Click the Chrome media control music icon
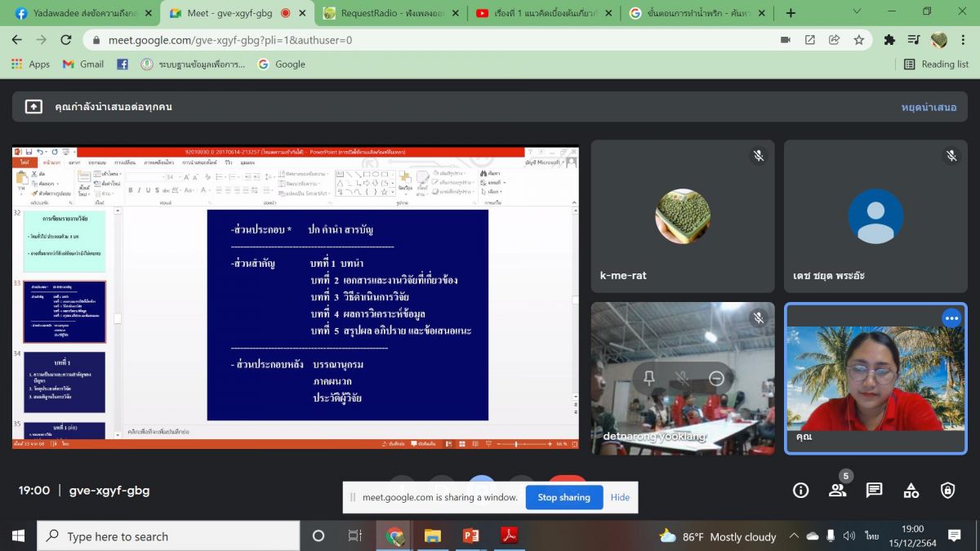 point(914,40)
